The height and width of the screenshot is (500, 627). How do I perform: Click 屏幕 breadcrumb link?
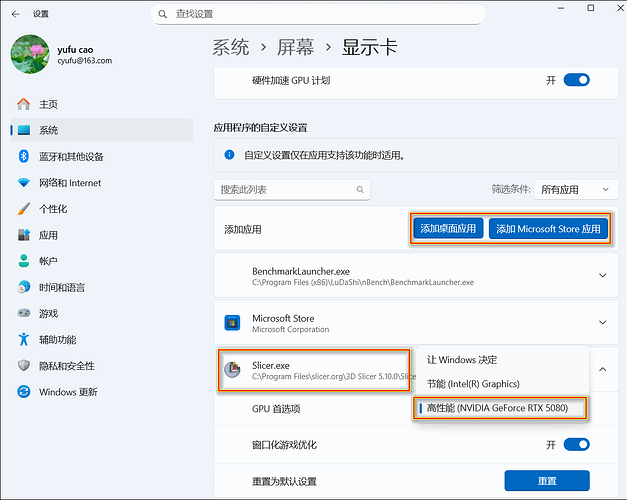click(296, 48)
